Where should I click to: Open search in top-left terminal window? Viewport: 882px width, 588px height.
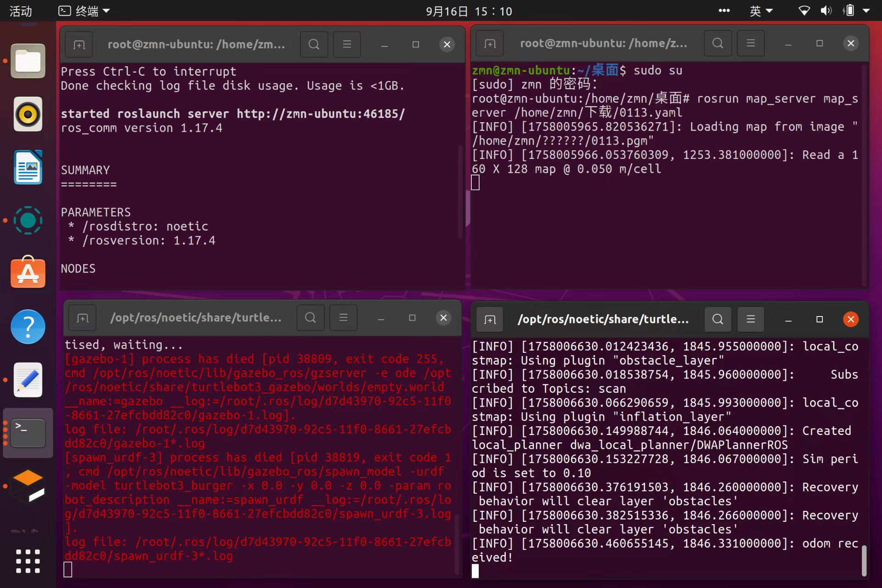click(x=314, y=45)
